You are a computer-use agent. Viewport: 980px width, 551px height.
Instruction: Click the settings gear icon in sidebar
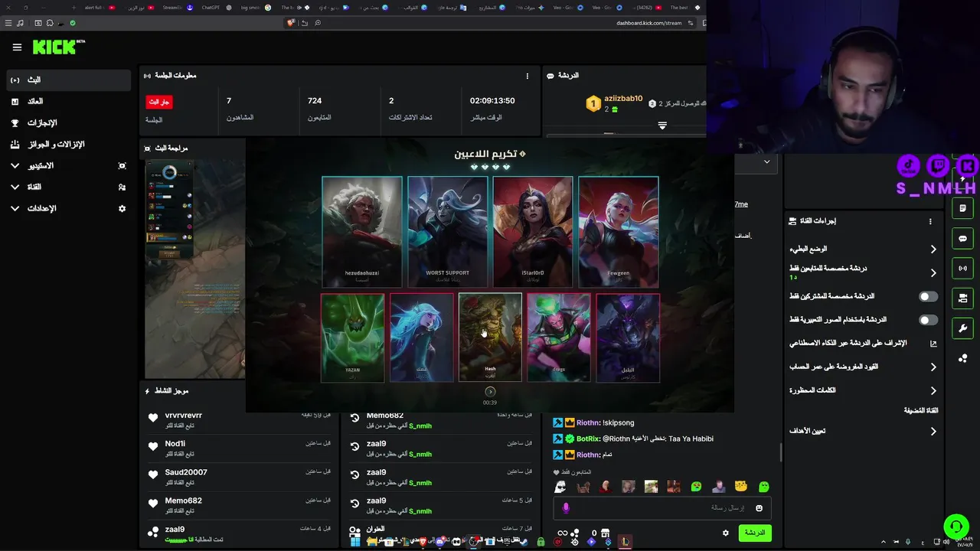coord(122,208)
